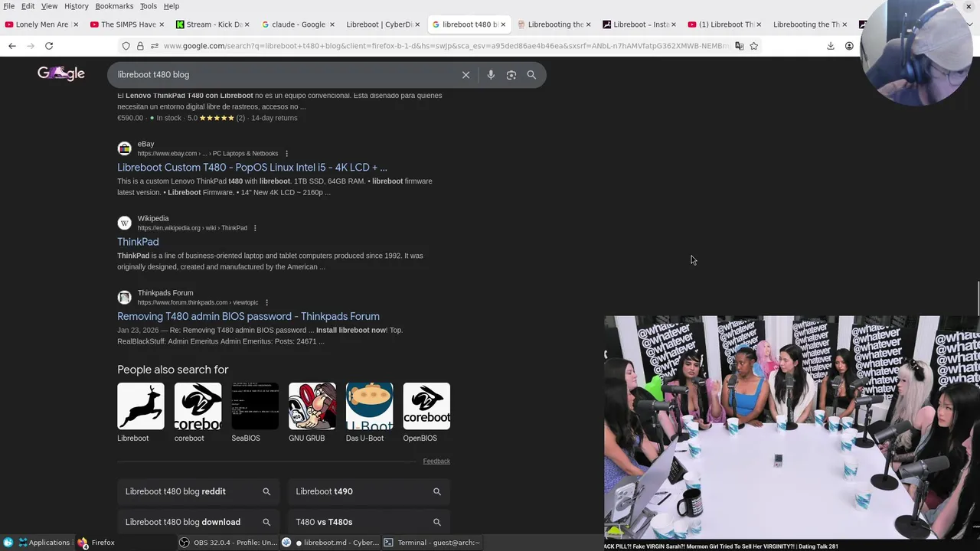Open the File menu

click(9, 6)
